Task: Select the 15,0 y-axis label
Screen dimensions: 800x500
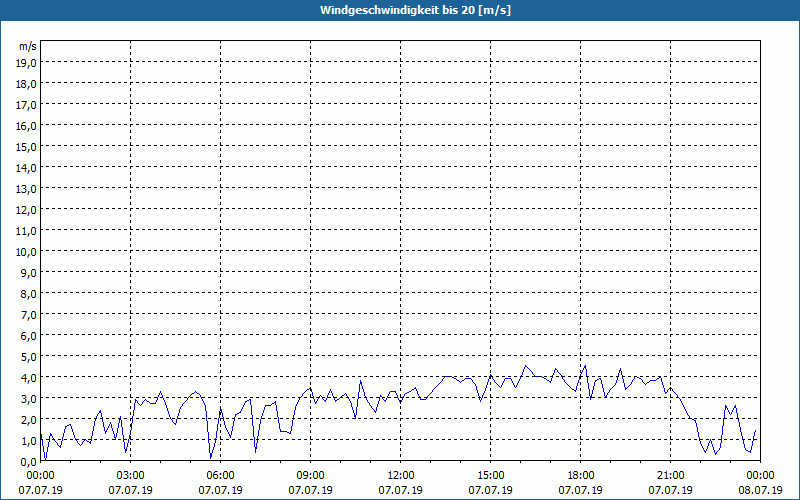Action: pos(26,146)
